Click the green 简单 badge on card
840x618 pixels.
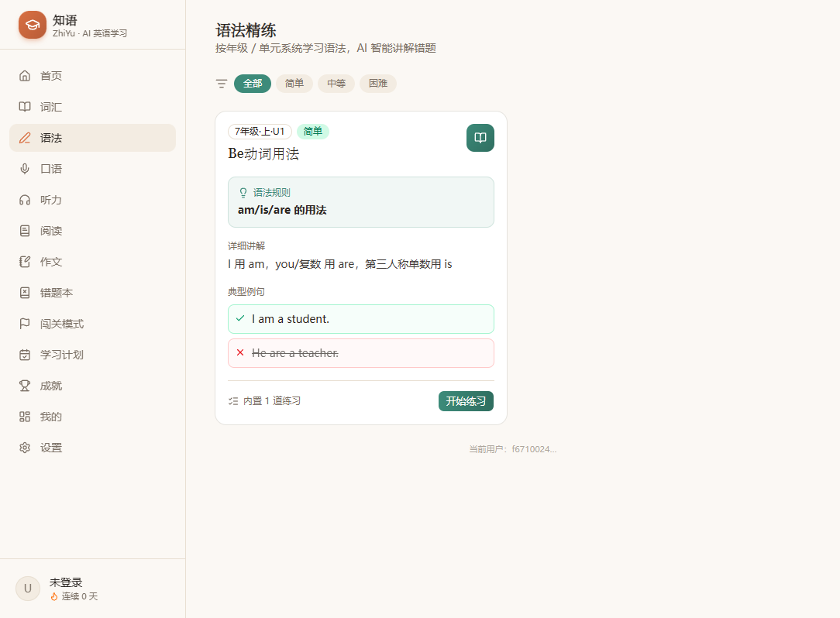313,131
